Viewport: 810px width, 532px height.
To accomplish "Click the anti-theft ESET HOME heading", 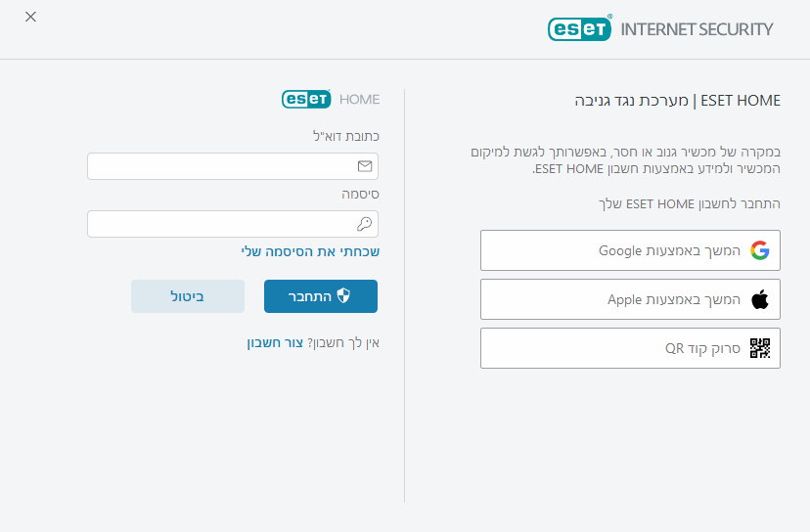I will coord(677,101).
